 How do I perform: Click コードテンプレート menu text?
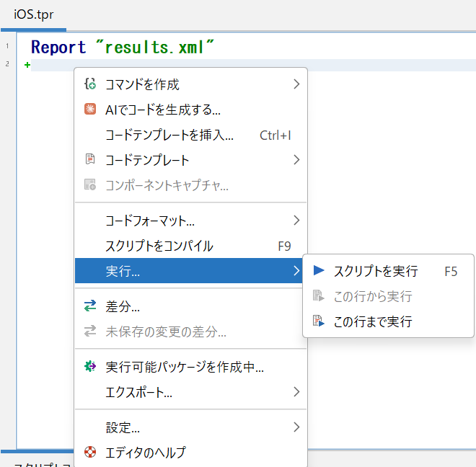(x=147, y=160)
